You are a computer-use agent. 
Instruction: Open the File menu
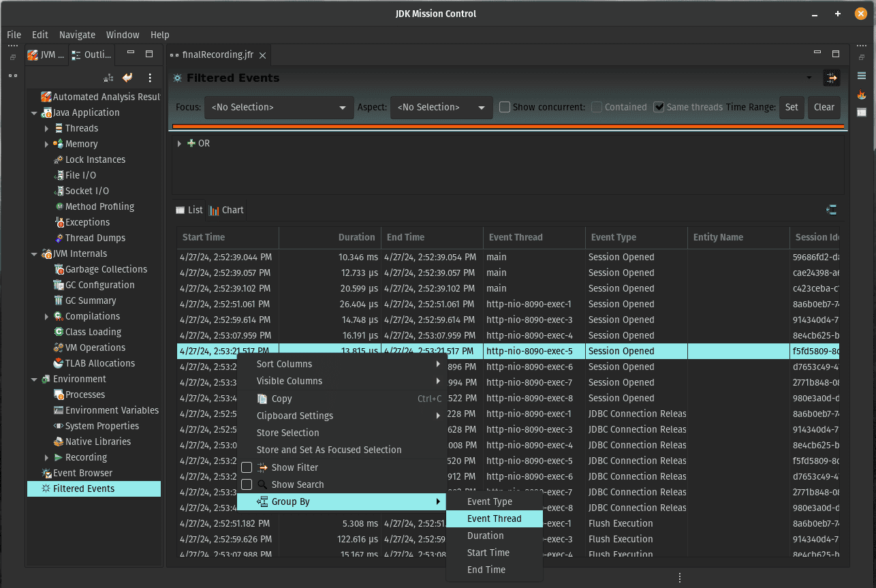(14, 35)
